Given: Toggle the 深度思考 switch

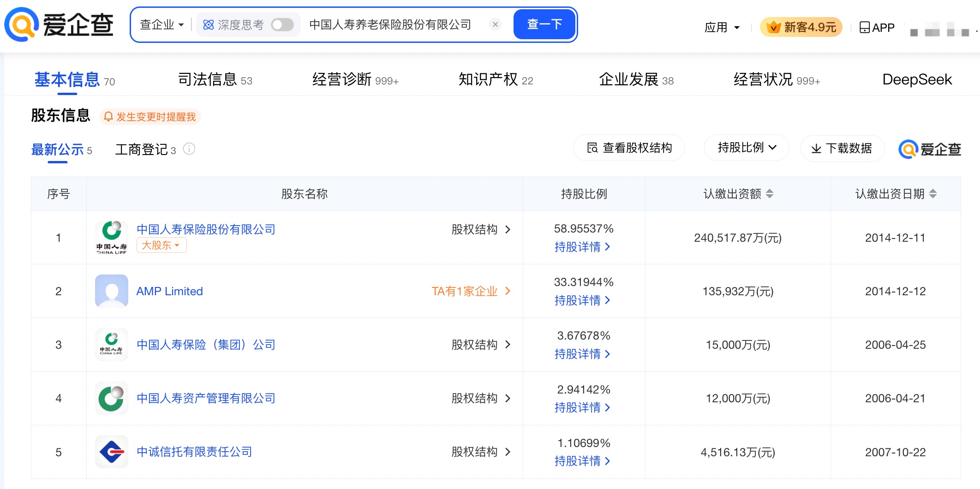Looking at the screenshot, I should 282,24.
